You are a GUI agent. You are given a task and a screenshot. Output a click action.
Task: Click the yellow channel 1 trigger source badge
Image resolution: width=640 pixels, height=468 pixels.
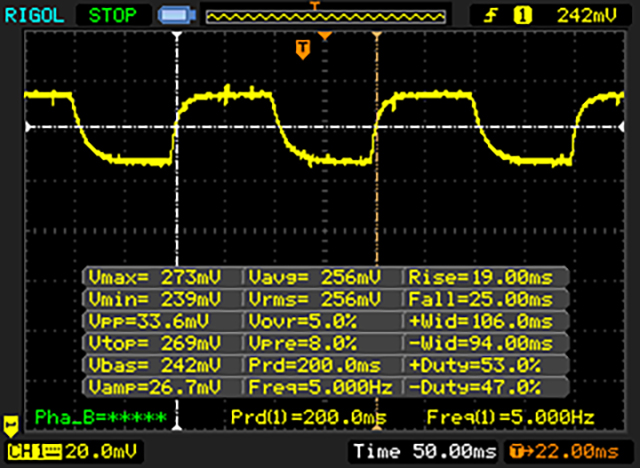click(522, 16)
